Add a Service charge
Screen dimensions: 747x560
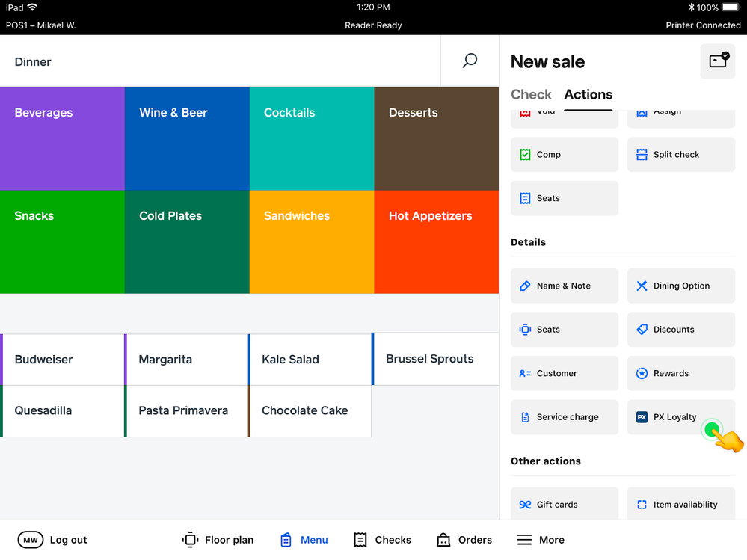pos(564,417)
